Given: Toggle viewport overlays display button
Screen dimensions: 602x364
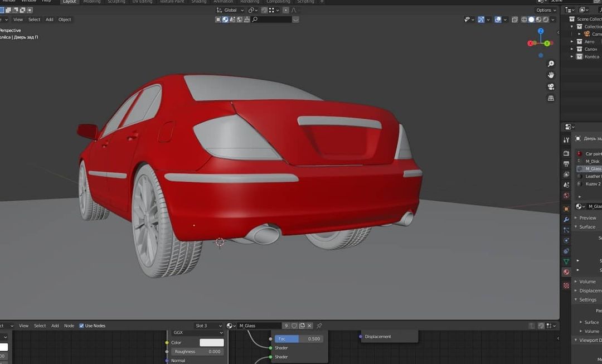Looking at the screenshot, I should [x=498, y=20].
